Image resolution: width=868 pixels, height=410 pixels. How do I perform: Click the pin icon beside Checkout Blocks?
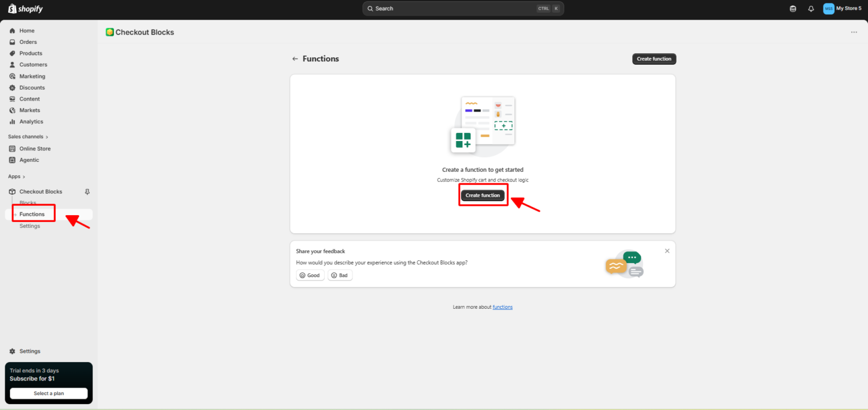[87, 191]
